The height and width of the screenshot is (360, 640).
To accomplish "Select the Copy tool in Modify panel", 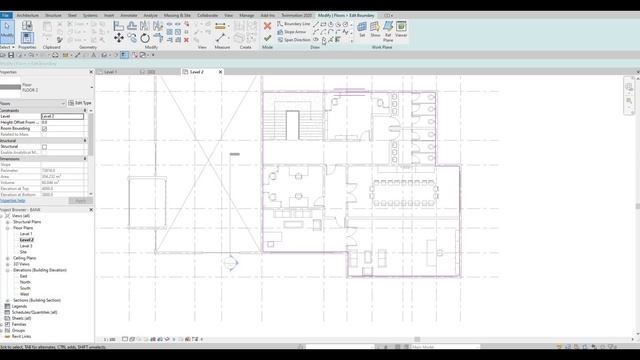I will [x=132, y=38].
